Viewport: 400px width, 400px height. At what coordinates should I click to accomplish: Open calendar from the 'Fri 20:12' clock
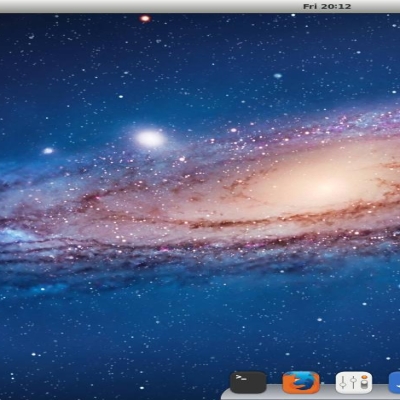coord(327,6)
